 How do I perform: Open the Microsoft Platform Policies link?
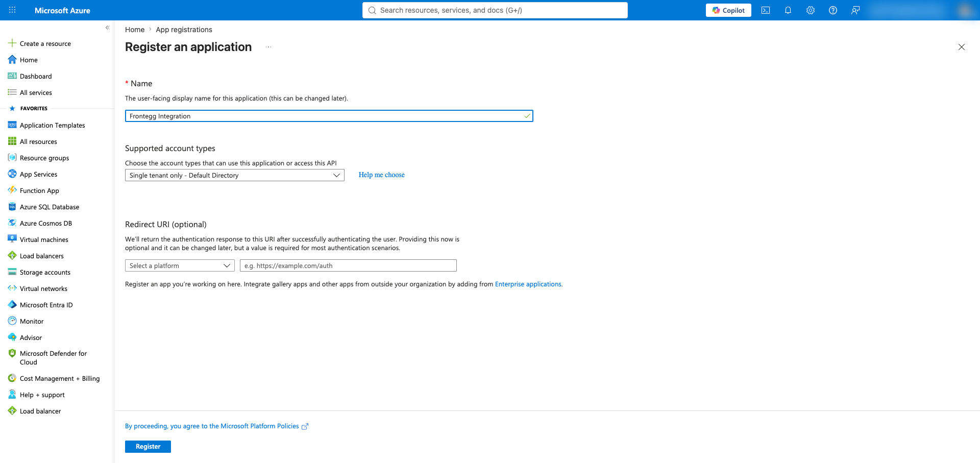pos(216,426)
